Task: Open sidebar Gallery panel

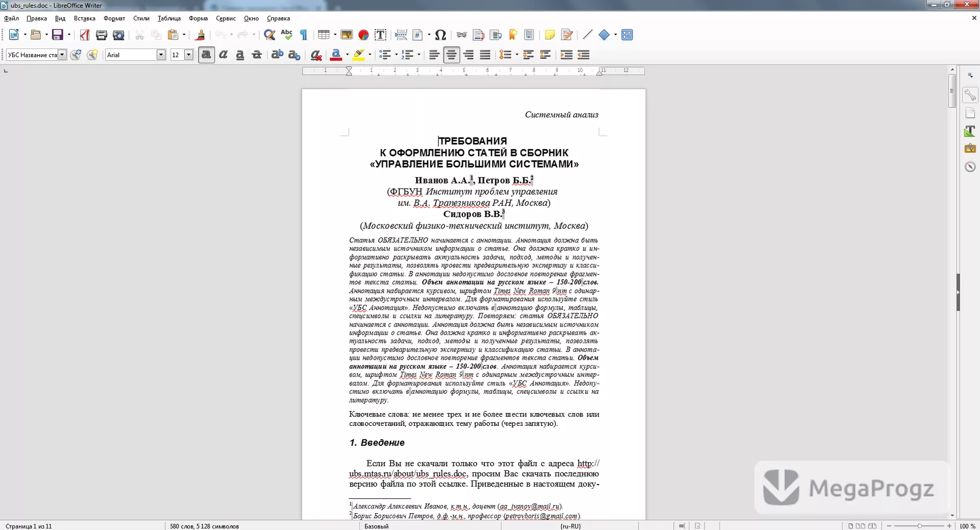Action: point(970,148)
